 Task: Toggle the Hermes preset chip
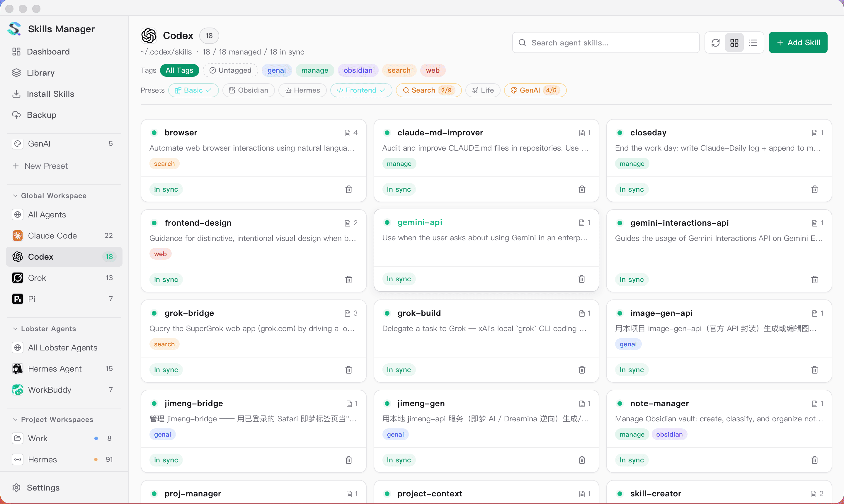(x=302, y=90)
